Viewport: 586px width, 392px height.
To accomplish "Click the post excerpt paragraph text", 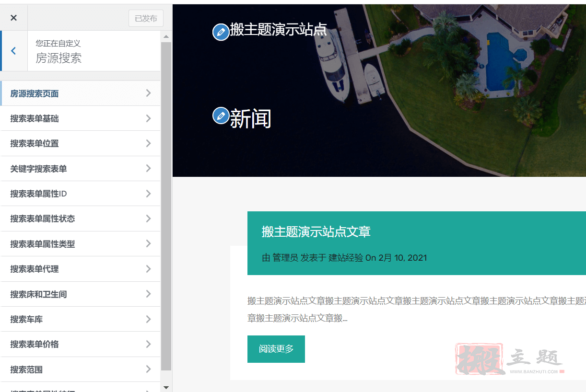I will (x=416, y=310).
